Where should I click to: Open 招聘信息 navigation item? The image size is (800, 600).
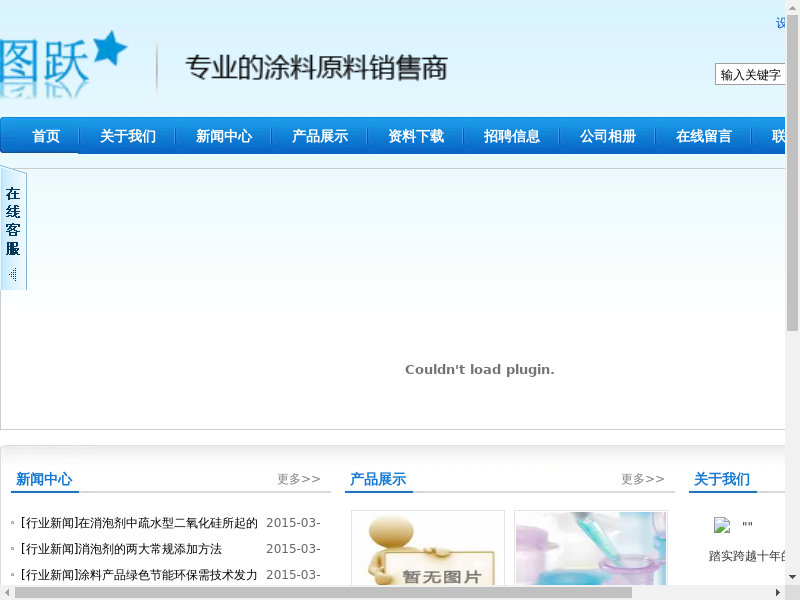coord(512,136)
